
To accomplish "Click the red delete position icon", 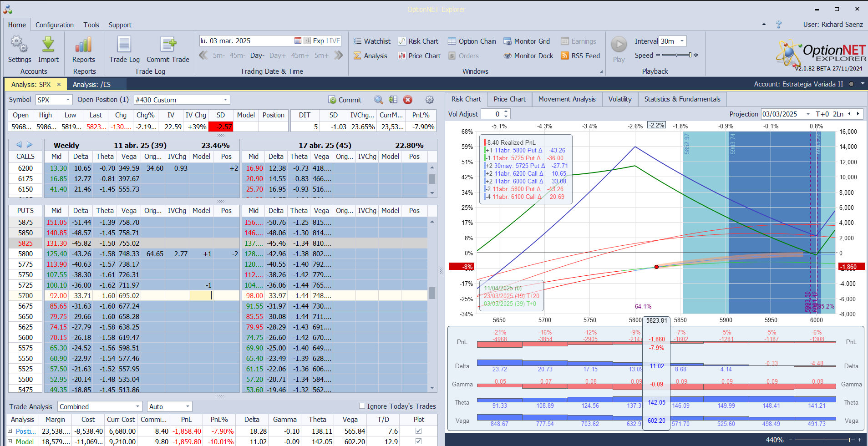I will point(408,100).
